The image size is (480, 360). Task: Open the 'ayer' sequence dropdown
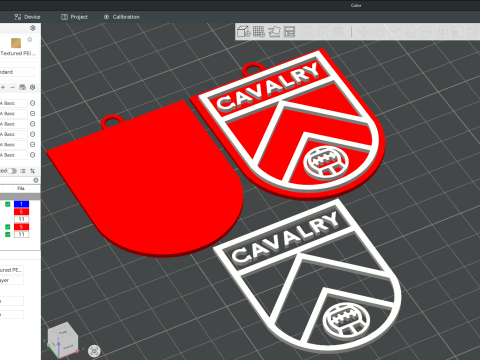pos(12,280)
